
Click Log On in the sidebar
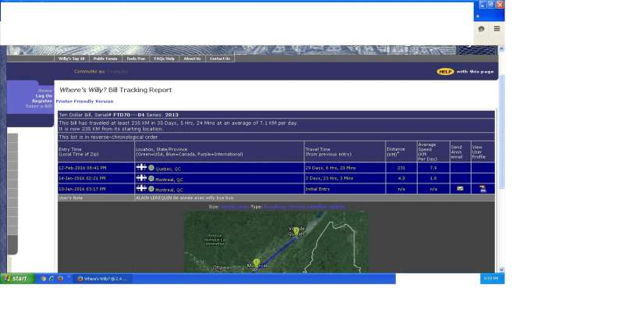(44, 96)
